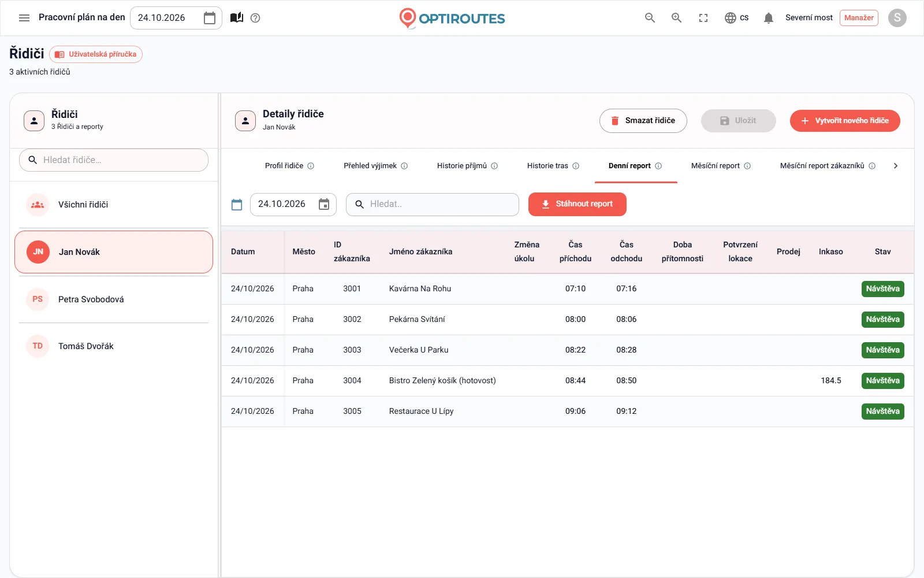Image resolution: width=924 pixels, height=578 pixels.
Task: Click info icon next to Profil řidiče
Action: 311,166
